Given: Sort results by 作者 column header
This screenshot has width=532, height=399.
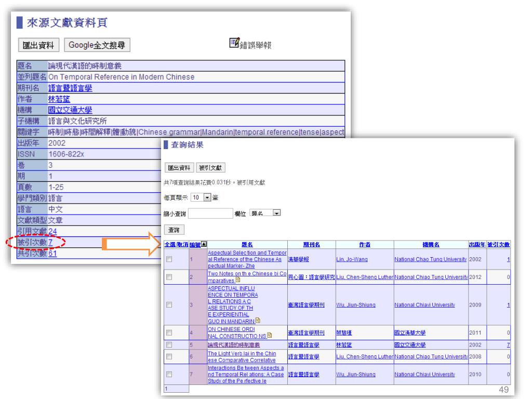Looking at the screenshot, I should coord(365,245).
